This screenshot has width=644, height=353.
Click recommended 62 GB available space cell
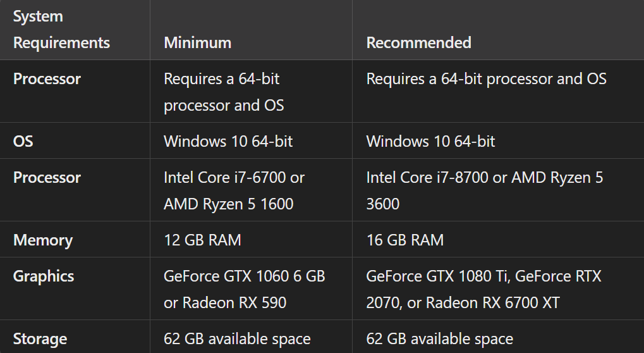tap(439, 338)
